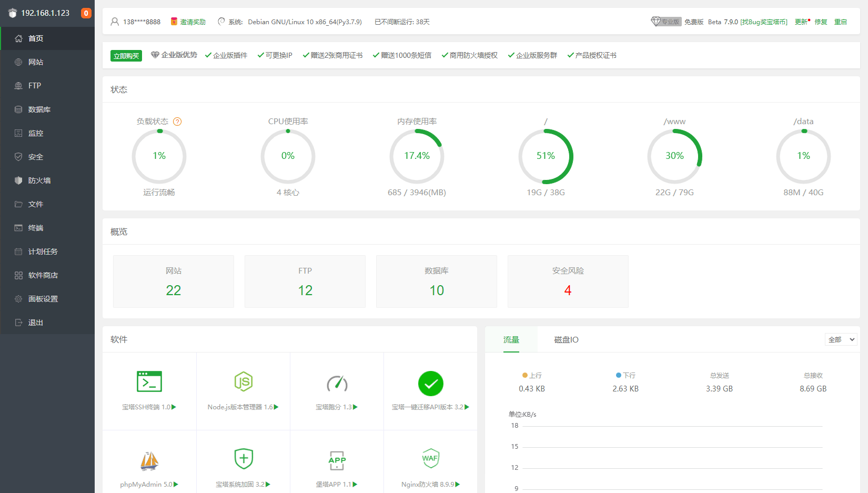This screenshot has height=493, width=868.
Task: Open the 安全风险 card showing 4
Action: [x=568, y=281]
